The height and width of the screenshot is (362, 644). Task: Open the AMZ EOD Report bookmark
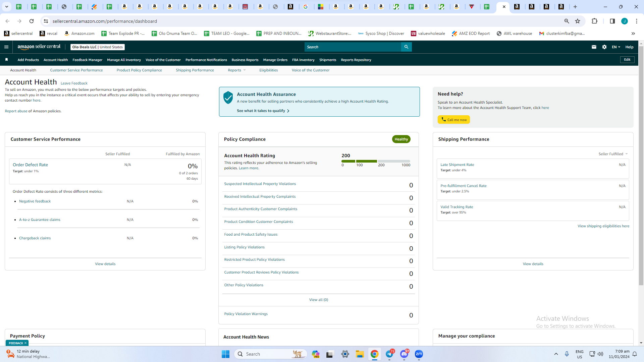pos(471,34)
